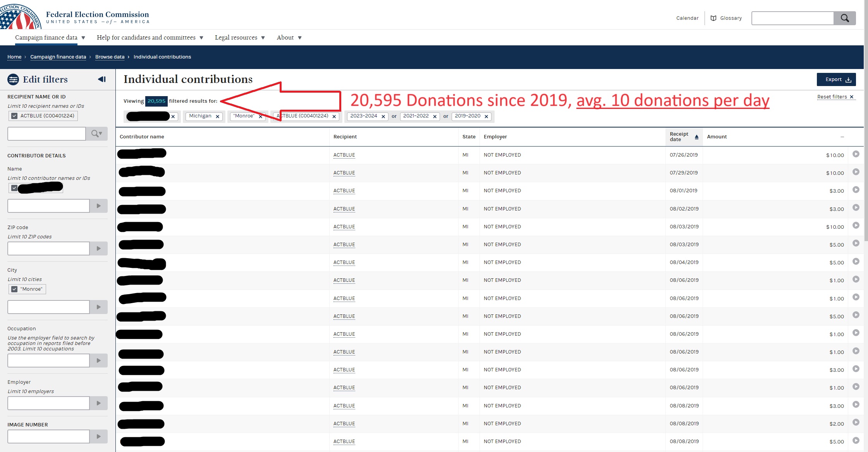The height and width of the screenshot is (452, 868).
Task: Click the Image number input field
Action: coord(48,436)
